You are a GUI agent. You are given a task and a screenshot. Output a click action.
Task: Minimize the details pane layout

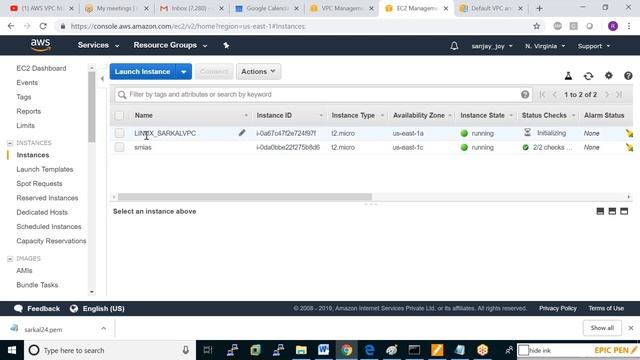(x=600, y=211)
